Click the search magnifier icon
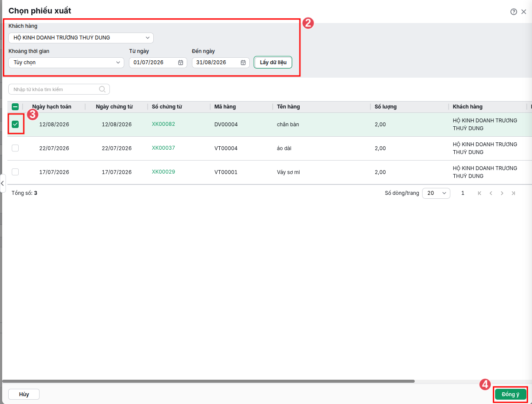 click(x=102, y=89)
